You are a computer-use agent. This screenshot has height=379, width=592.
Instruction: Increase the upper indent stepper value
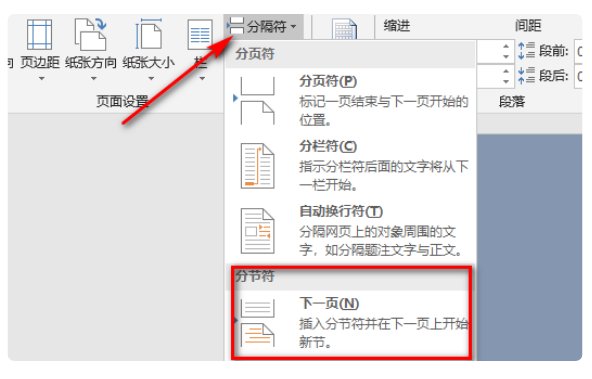pyautogui.click(x=506, y=46)
